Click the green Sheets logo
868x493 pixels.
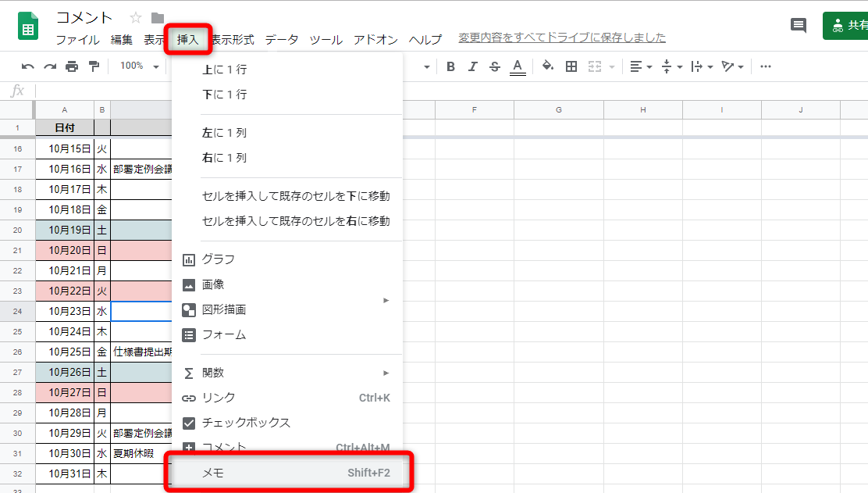tap(27, 25)
